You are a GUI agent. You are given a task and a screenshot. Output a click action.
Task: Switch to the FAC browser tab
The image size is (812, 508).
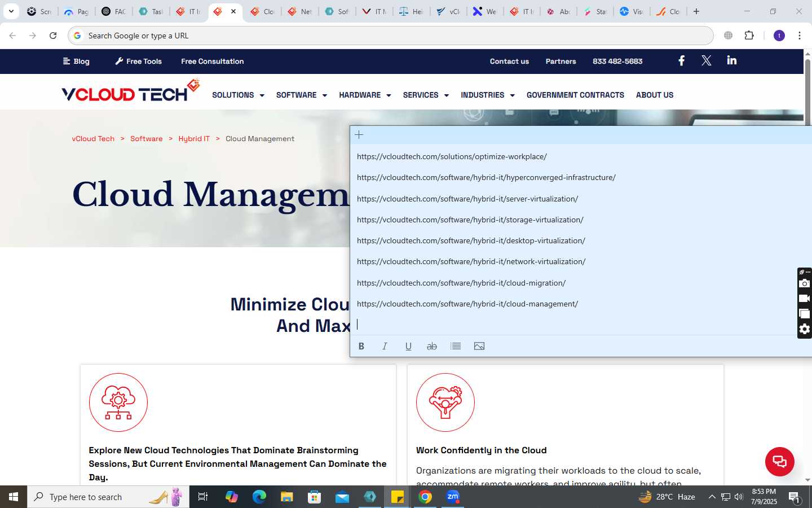click(113, 11)
